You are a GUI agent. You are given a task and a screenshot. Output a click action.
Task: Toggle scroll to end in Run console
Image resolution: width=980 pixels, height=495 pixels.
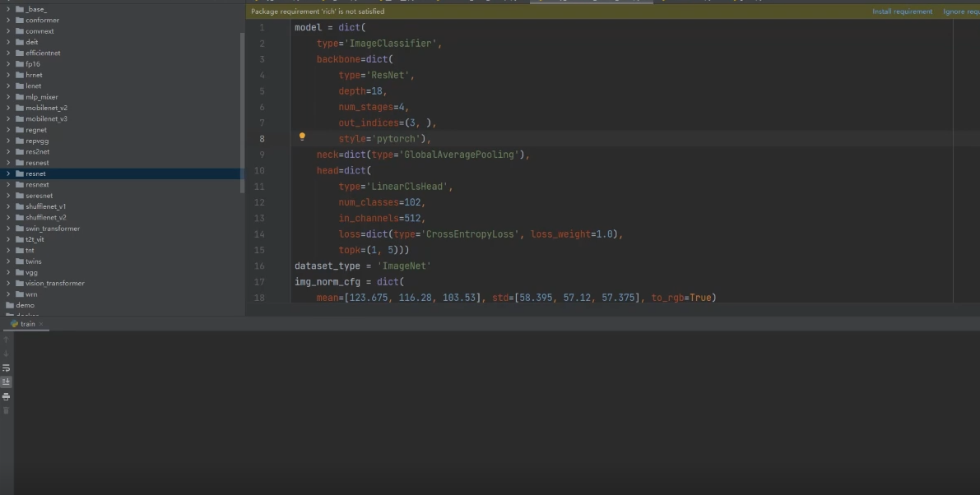[x=6, y=382]
